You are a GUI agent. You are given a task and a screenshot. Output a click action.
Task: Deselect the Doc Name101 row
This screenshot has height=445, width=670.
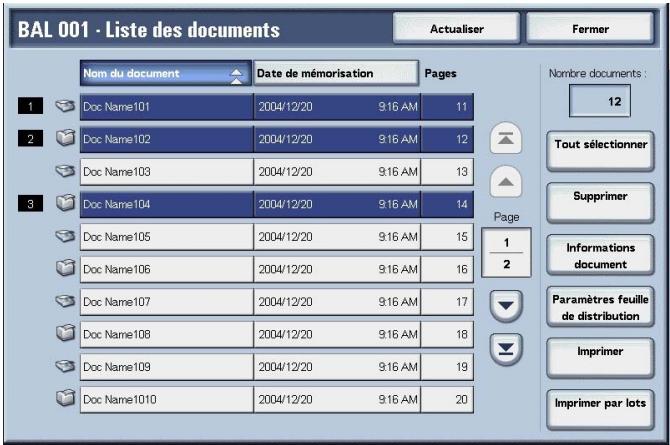pos(277,106)
